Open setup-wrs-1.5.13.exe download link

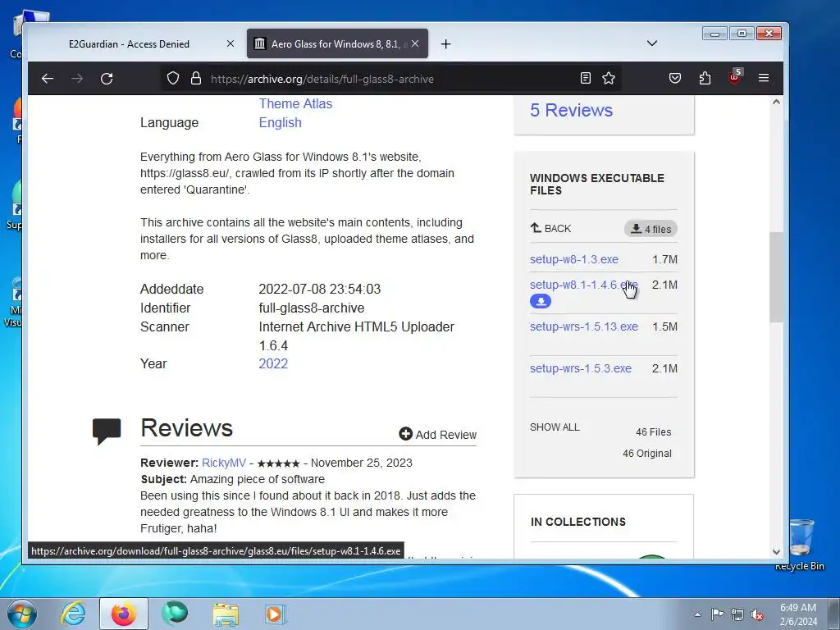584,326
